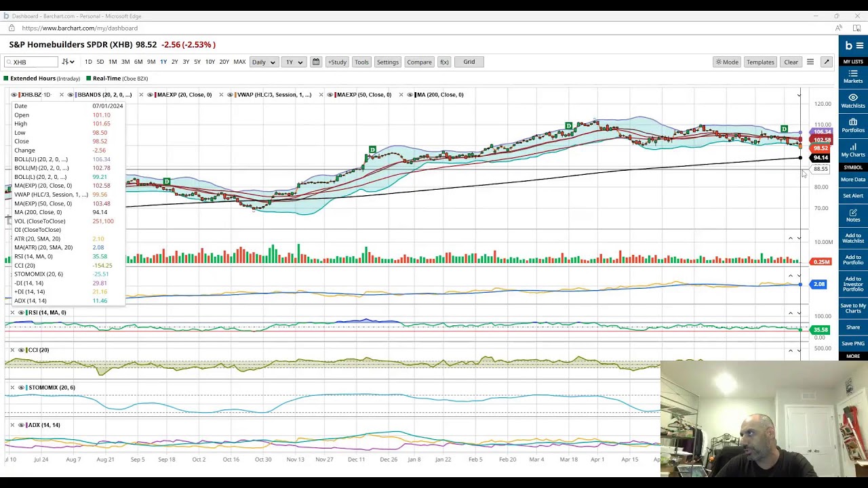Open Portfolios in the right sidebar
868x488 pixels.
[x=853, y=125]
